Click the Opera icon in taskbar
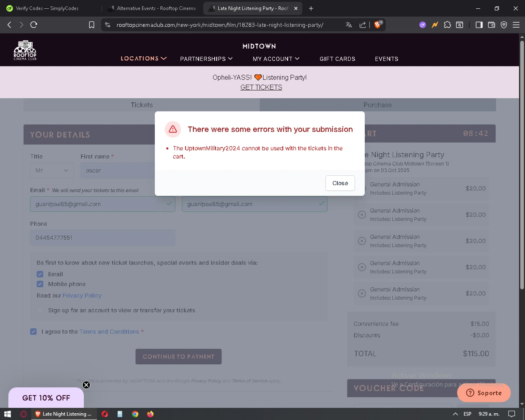The height and width of the screenshot is (420, 525). [x=105, y=414]
